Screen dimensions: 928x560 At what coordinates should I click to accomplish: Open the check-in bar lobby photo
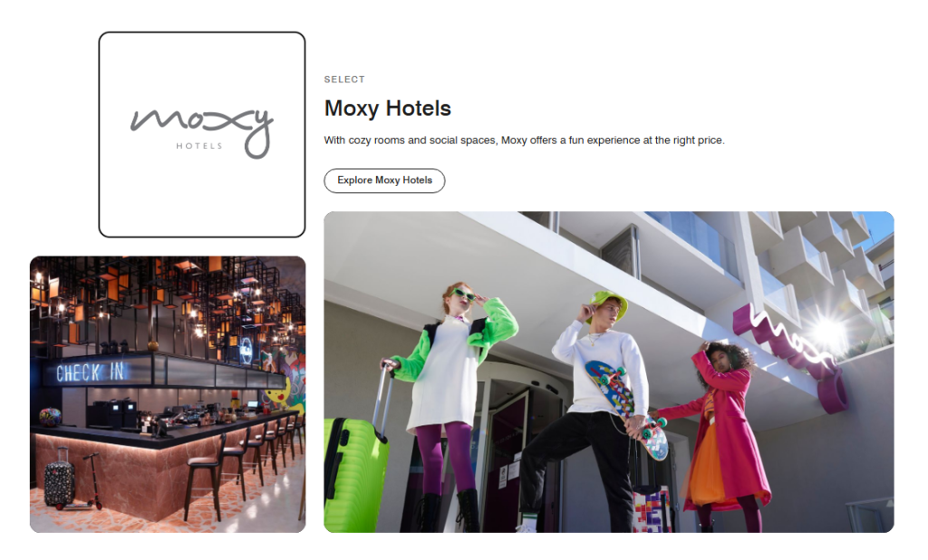(x=168, y=394)
